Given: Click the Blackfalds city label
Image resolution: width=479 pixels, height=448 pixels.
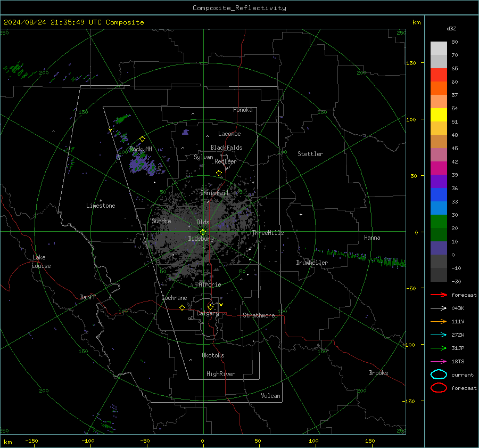Looking at the screenshot, I should pyautogui.click(x=226, y=148).
